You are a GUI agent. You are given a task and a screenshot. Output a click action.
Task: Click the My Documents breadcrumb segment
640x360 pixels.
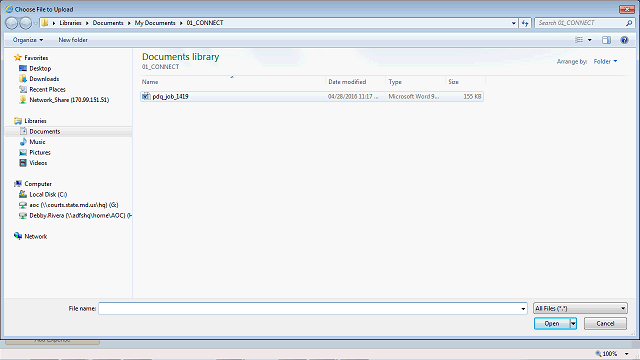155,23
